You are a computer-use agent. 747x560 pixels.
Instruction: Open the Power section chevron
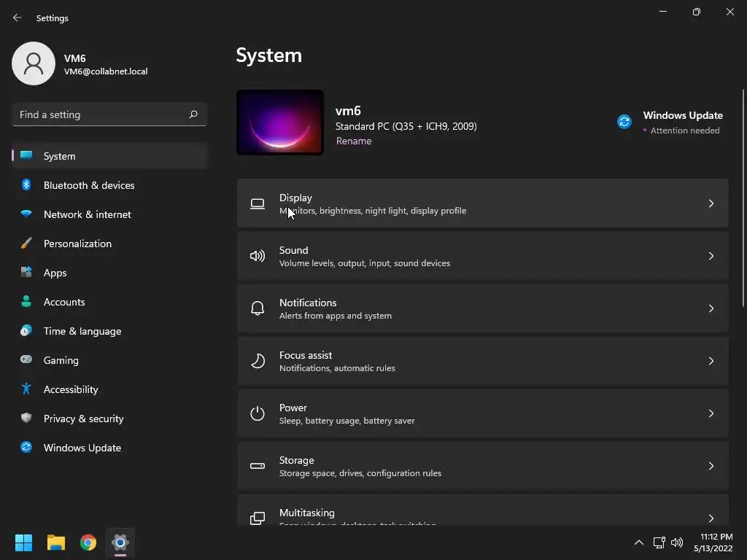[x=711, y=413]
